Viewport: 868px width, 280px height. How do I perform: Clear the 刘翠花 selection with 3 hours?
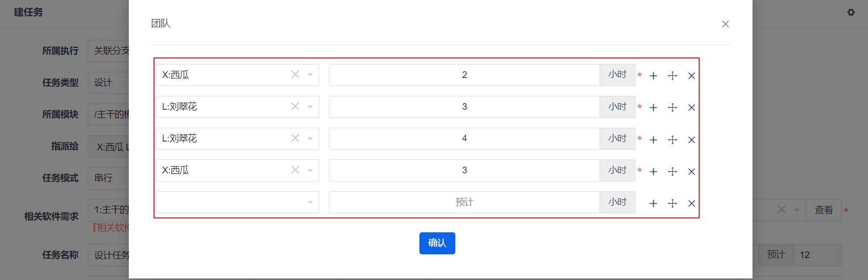click(x=295, y=106)
